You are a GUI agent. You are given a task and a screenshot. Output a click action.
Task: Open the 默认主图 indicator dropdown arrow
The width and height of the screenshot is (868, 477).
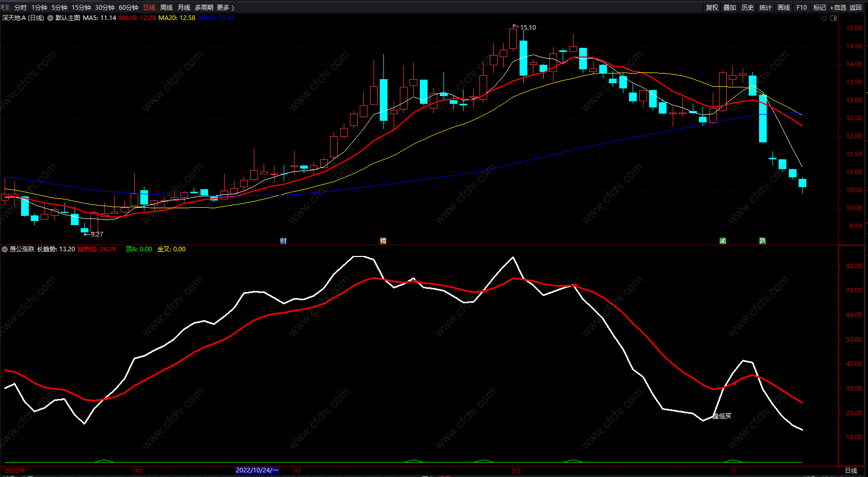50,18
